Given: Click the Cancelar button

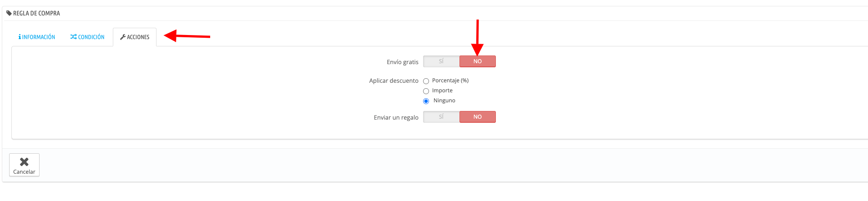Looking at the screenshot, I should coord(24,165).
